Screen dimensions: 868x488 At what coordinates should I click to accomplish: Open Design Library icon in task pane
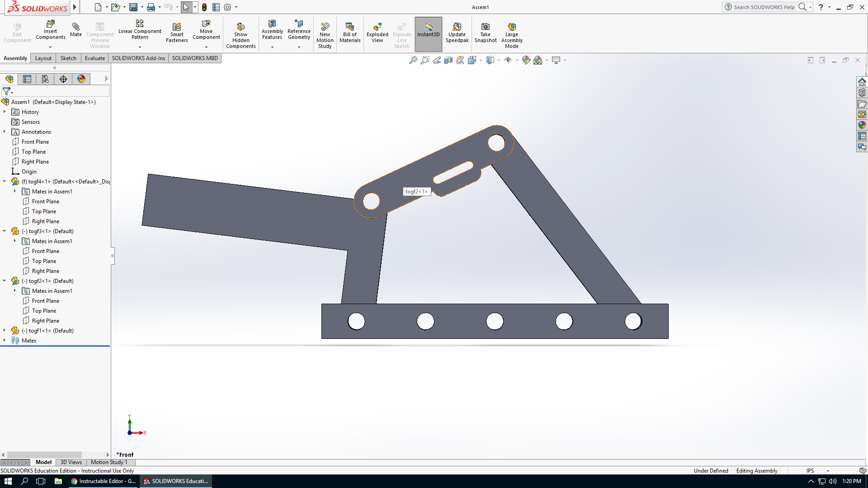(862, 93)
